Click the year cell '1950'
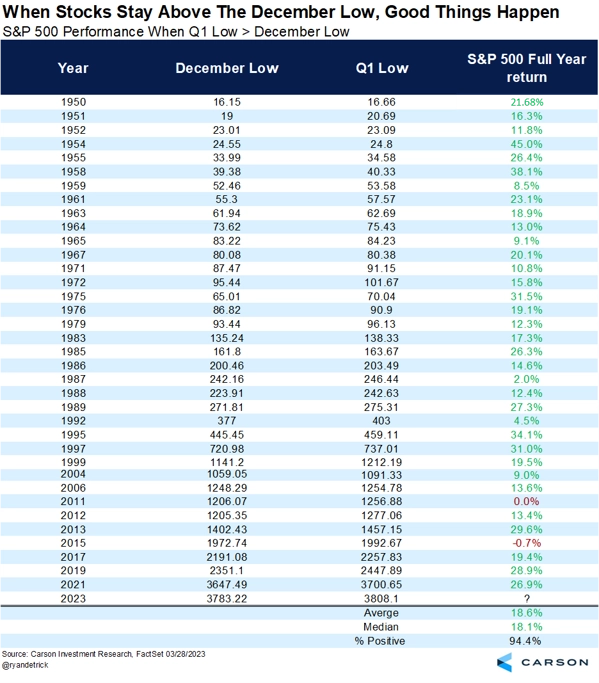This screenshot has width=599, height=683. point(73,102)
